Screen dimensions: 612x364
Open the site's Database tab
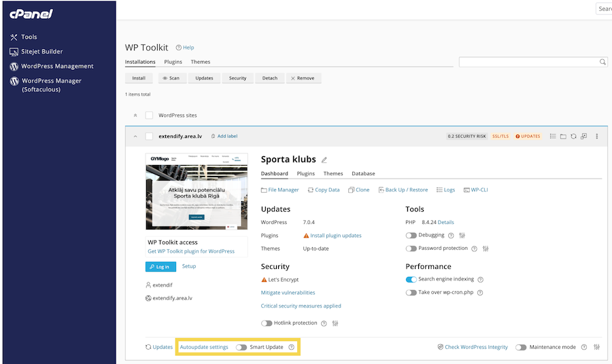click(x=363, y=174)
